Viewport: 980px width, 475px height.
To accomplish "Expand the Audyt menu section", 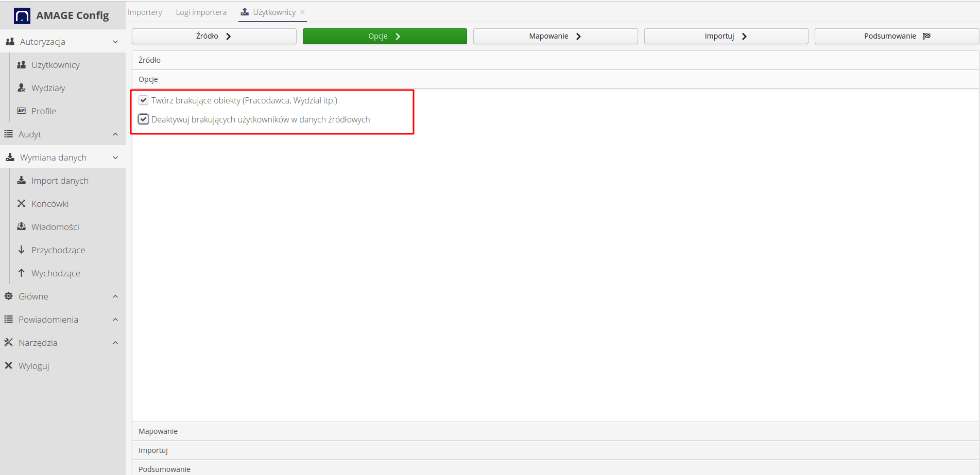I will point(115,134).
